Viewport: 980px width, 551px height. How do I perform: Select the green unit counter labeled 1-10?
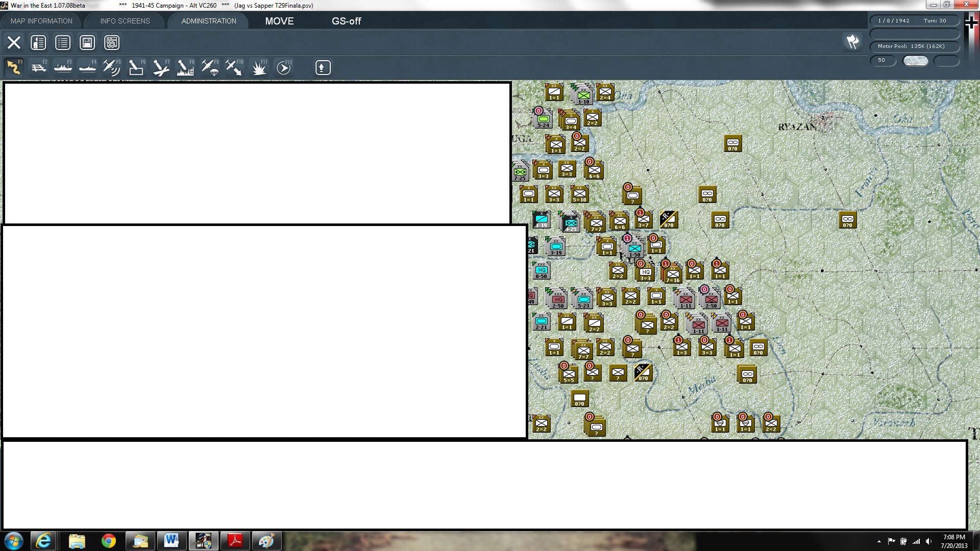point(584,95)
